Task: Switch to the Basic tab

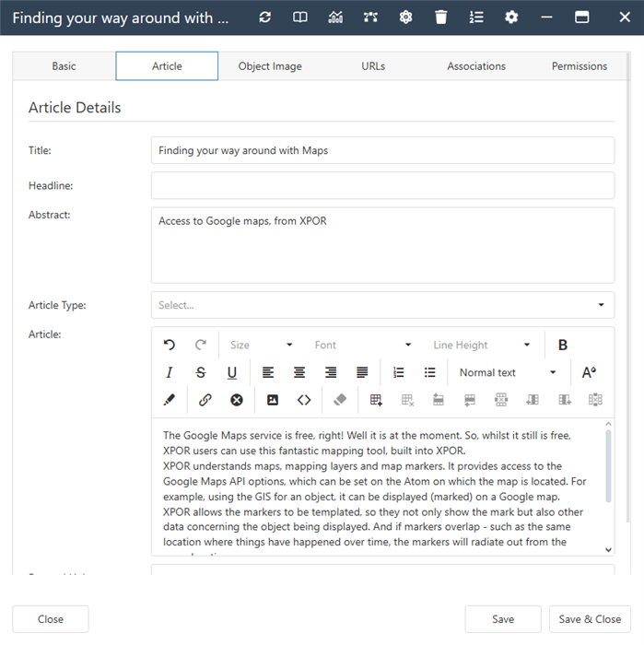Action: click(x=64, y=66)
